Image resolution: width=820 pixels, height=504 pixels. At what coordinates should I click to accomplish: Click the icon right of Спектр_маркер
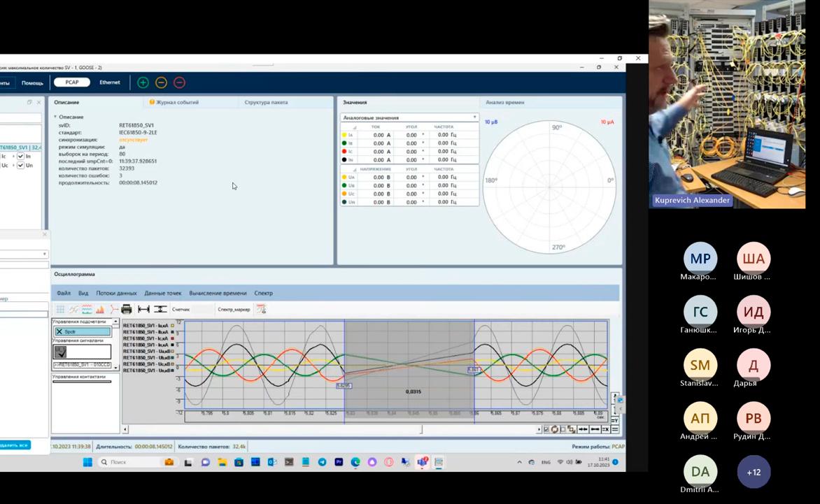pyautogui.click(x=261, y=309)
